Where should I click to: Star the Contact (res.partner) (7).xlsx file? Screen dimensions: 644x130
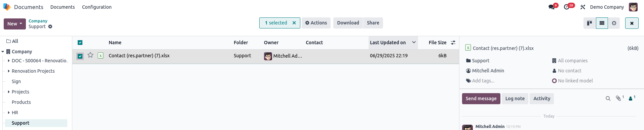coord(90,55)
